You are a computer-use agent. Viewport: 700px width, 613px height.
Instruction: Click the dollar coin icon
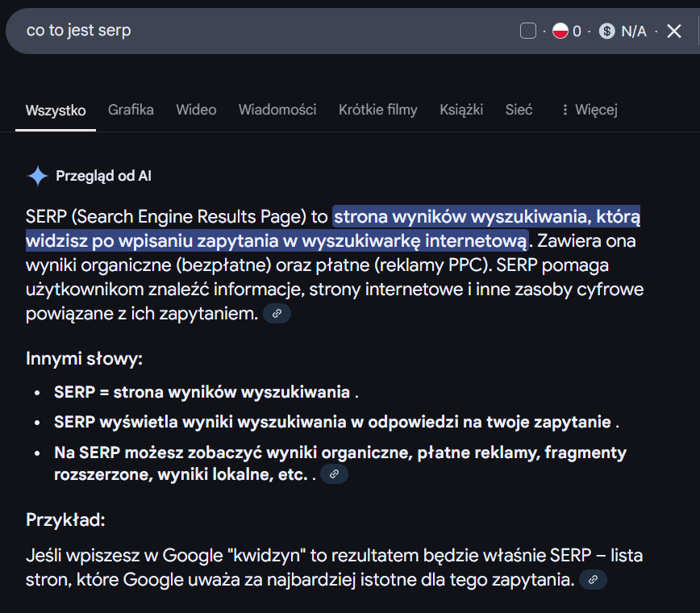point(607,31)
